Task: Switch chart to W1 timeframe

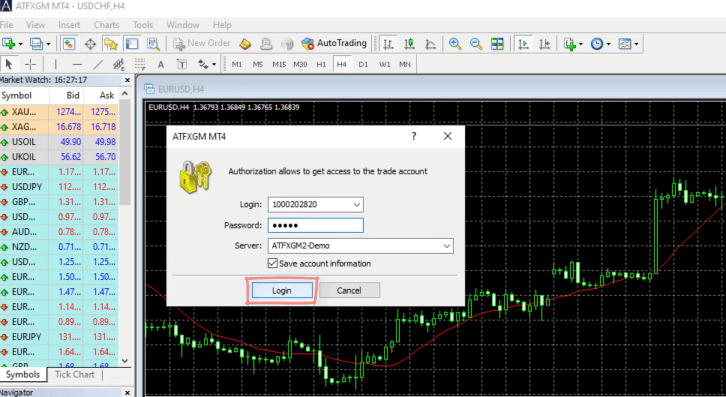Action: coord(384,64)
